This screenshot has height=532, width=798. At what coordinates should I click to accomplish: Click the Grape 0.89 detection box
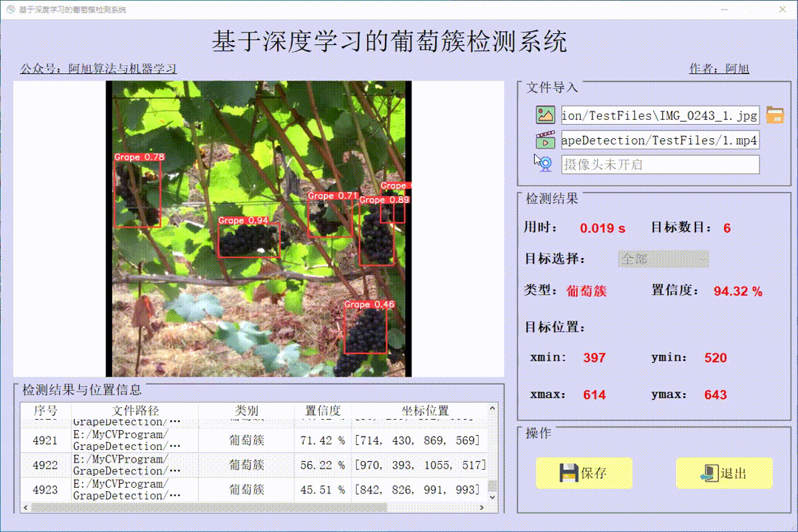click(376, 235)
